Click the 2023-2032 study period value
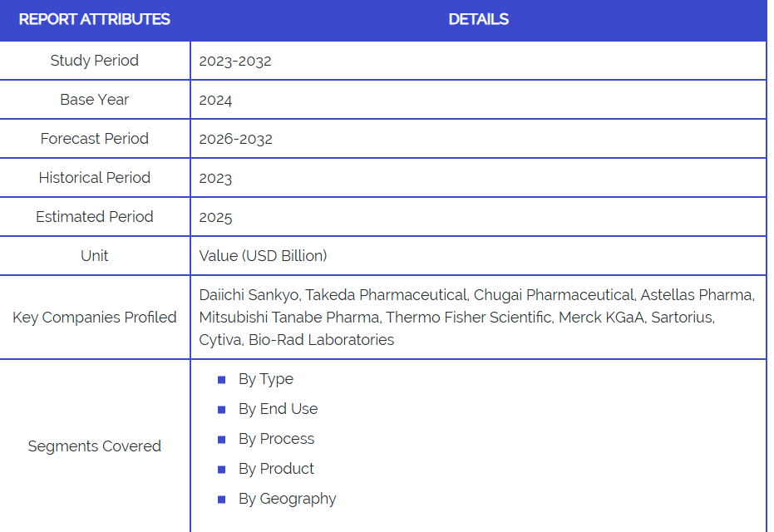Viewport: 774px width, 532px height. click(235, 61)
